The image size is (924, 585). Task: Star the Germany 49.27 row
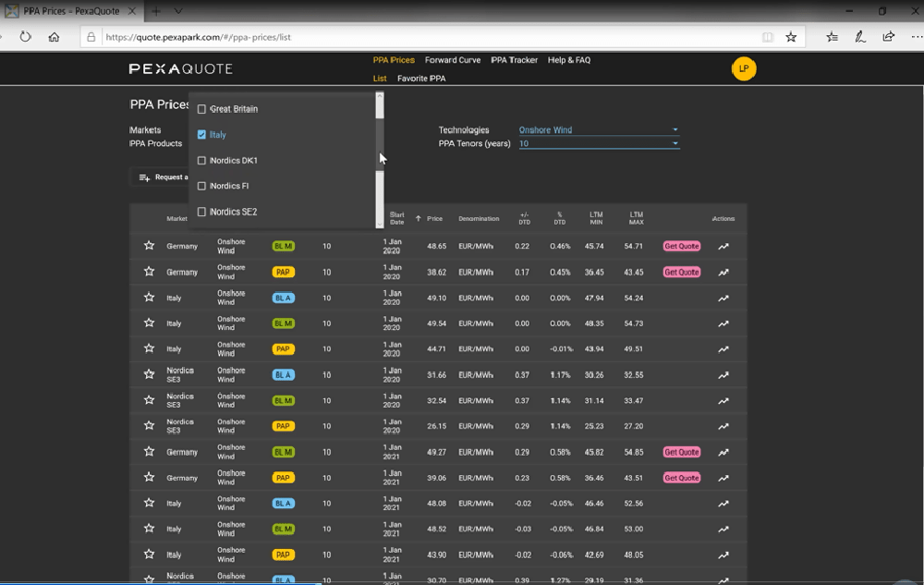click(149, 452)
